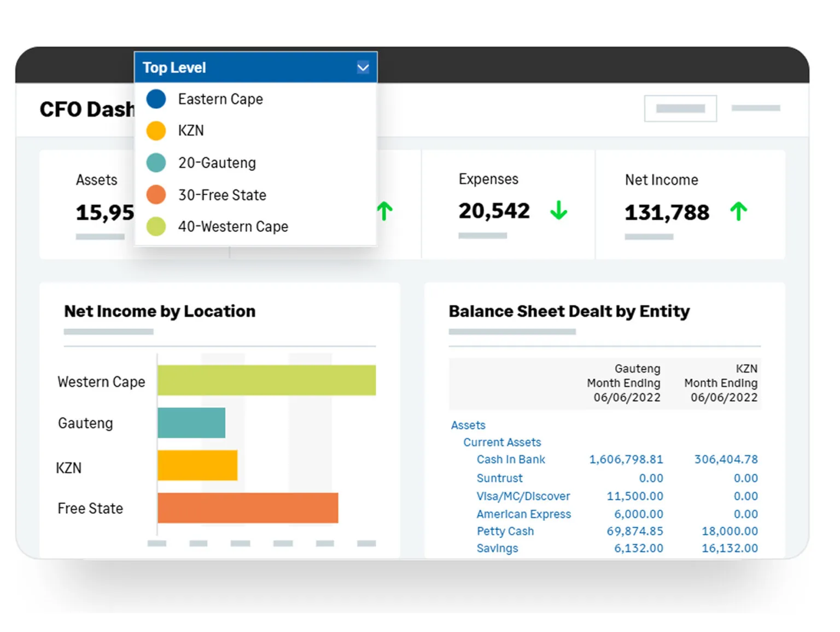Open the Savings account link
The height and width of the screenshot is (632, 840).
(x=497, y=548)
